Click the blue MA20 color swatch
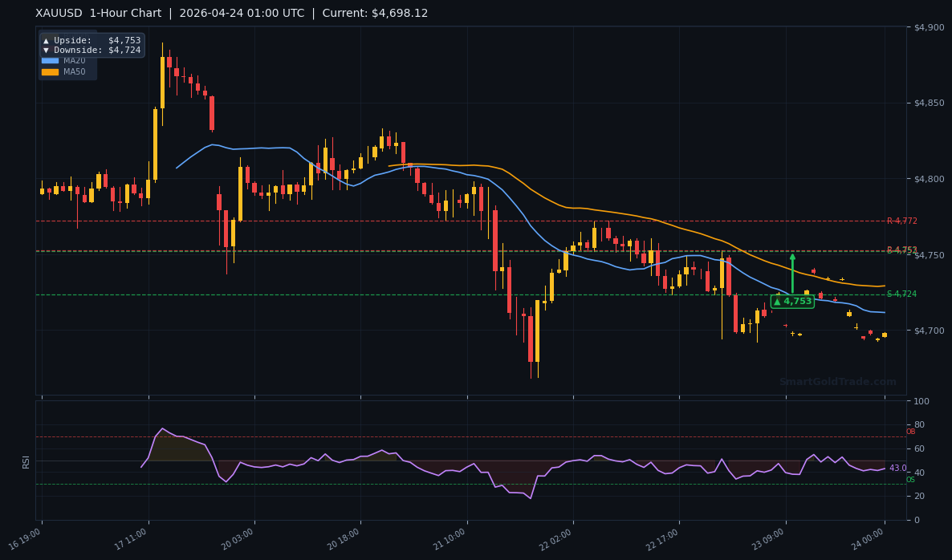 point(50,60)
